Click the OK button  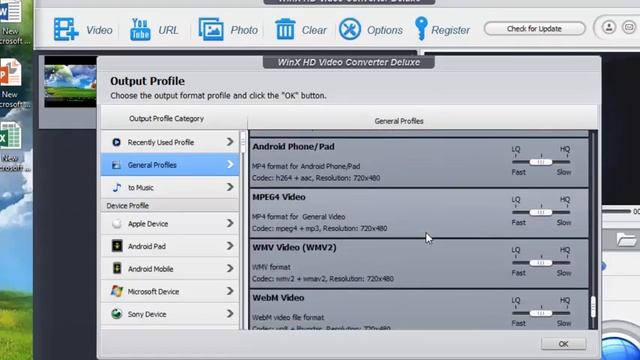(563, 344)
